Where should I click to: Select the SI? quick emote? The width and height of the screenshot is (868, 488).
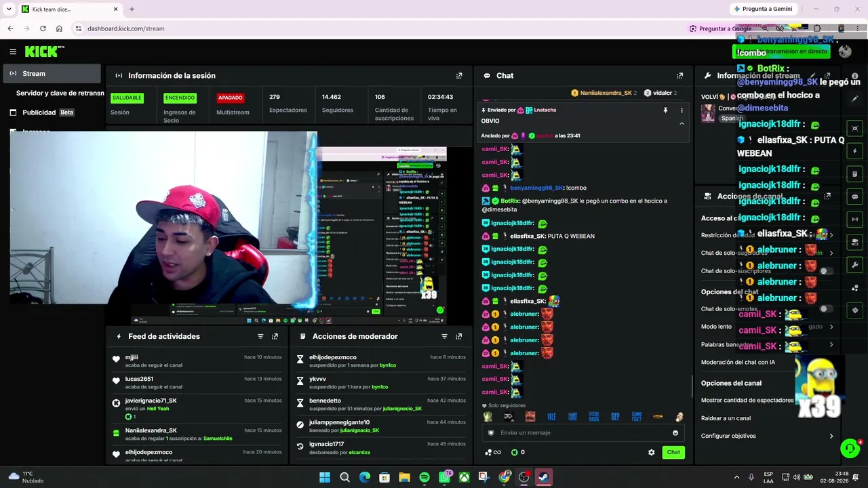point(615,417)
